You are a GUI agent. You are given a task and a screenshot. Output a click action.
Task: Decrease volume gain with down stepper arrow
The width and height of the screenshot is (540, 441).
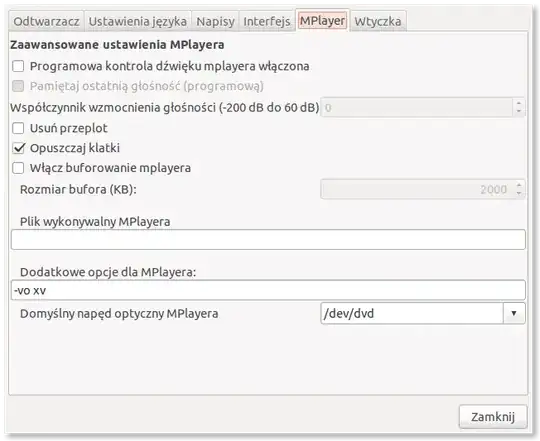519,112
